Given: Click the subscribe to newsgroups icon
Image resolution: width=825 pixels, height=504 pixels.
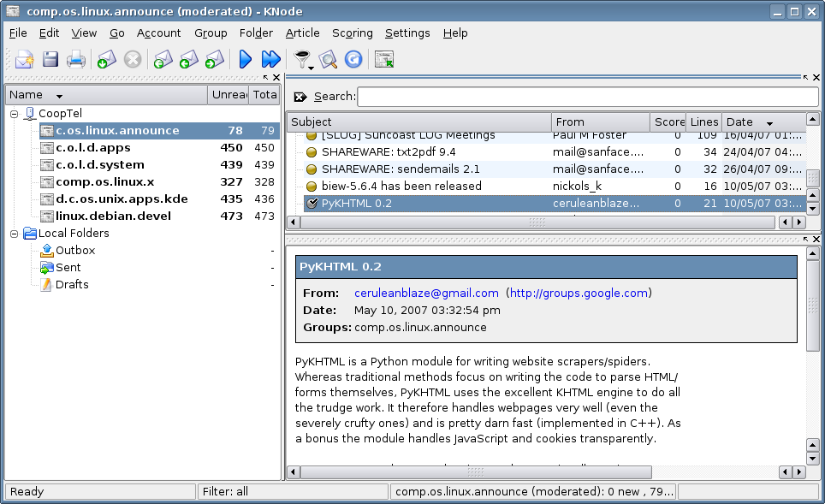Looking at the screenshot, I should 384,59.
